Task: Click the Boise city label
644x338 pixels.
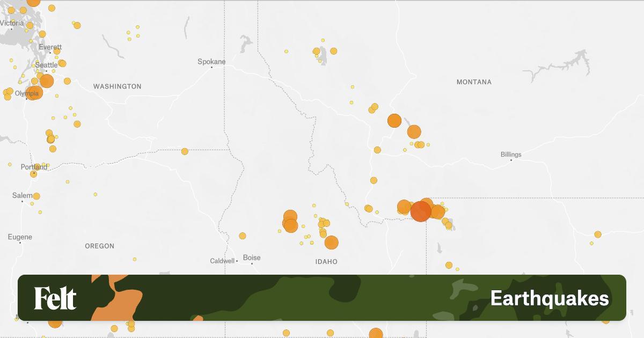Action: point(252,258)
